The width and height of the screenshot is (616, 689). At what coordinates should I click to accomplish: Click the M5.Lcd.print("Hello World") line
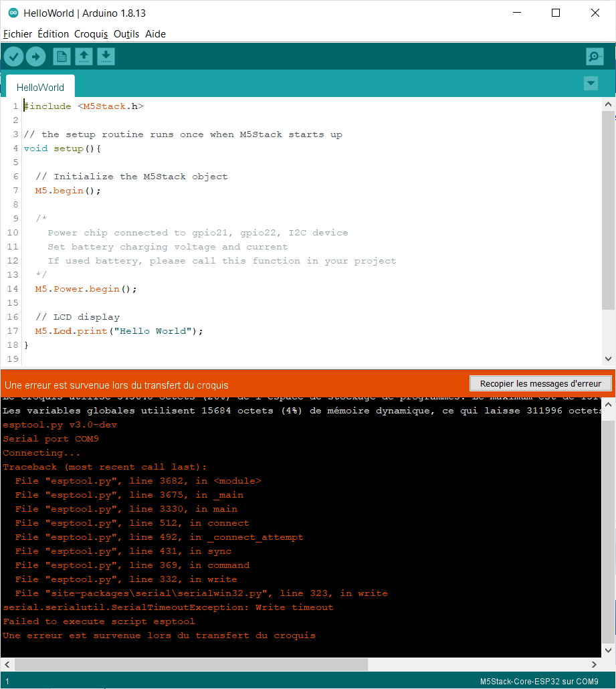[x=119, y=331]
